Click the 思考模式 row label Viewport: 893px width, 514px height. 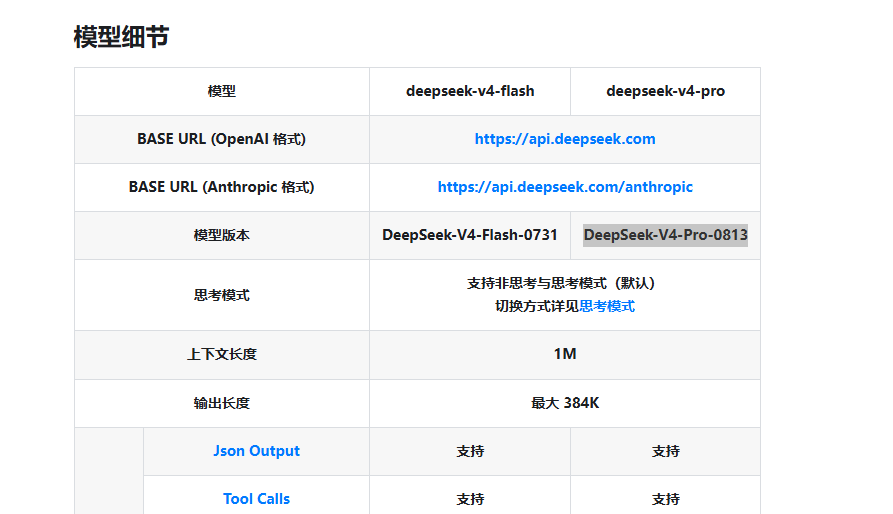point(222,295)
